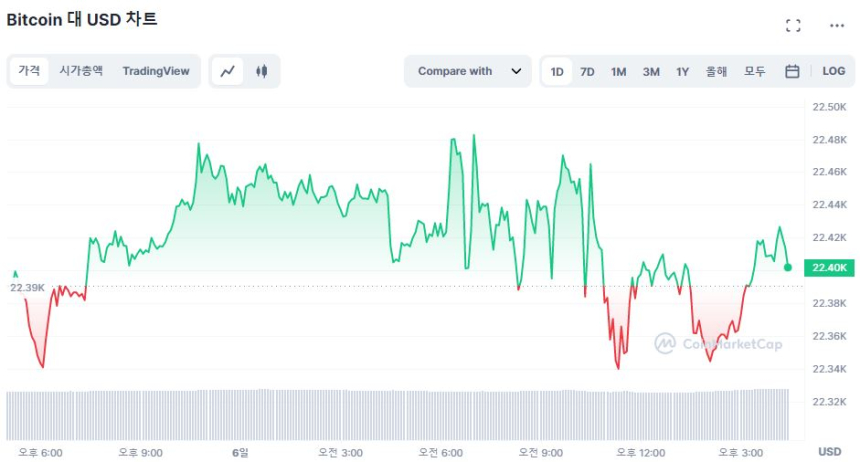Image resolution: width=860 pixels, height=462 pixels.
Task: Switch to line chart view icon
Action: click(x=228, y=71)
